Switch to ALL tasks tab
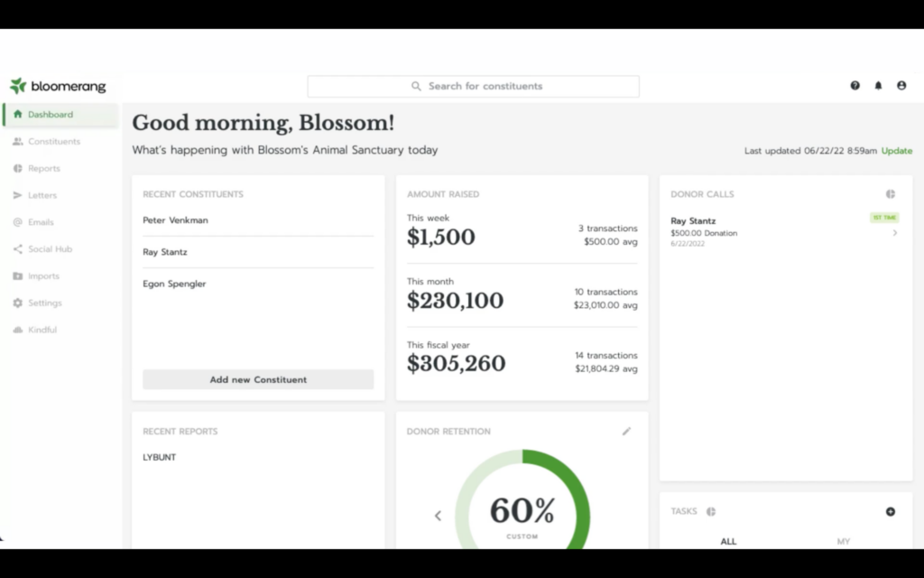The width and height of the screenshot is (924, 578). [x=728, y=541]
